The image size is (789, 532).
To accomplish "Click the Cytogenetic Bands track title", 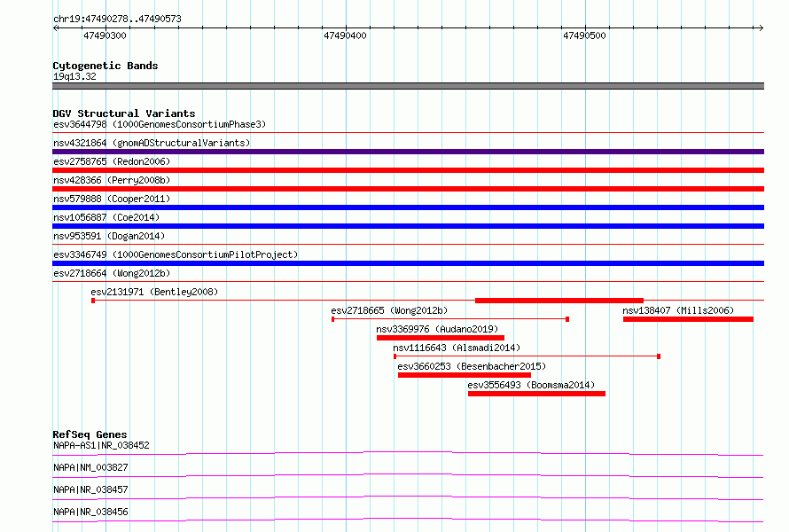I will pyautogui.click(x=105, y=66).
